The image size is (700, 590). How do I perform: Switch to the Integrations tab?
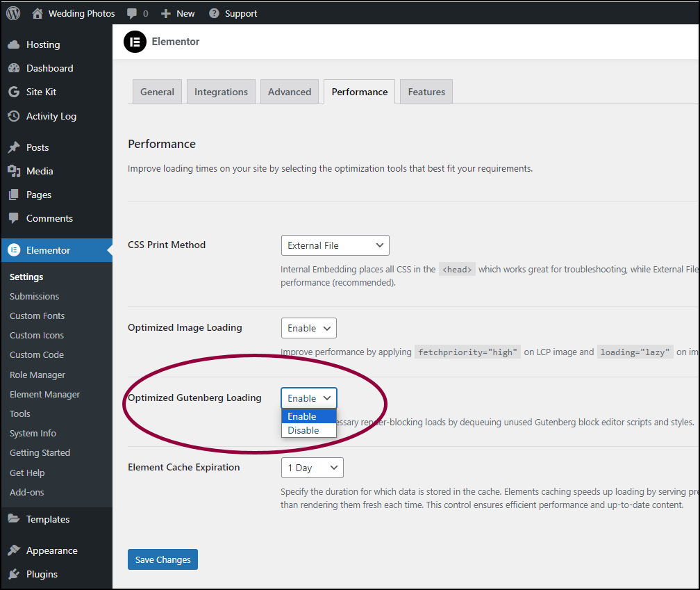(x=221, y=92)
